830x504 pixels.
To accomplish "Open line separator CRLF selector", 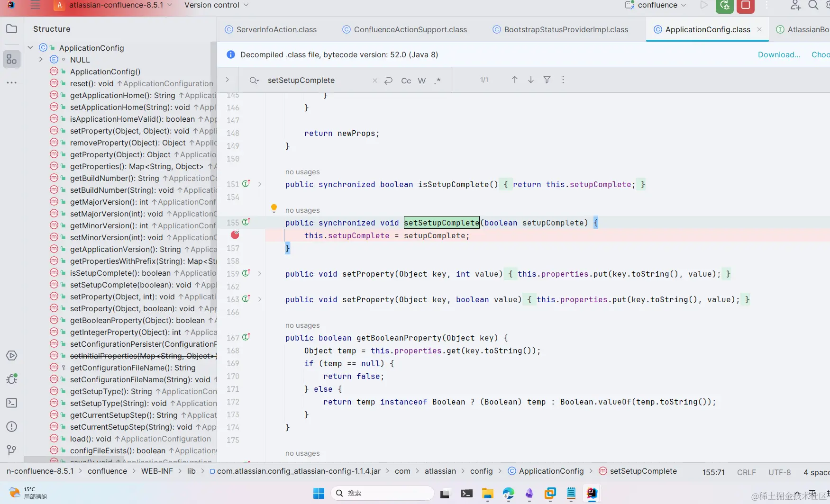I will click(747, 472).
